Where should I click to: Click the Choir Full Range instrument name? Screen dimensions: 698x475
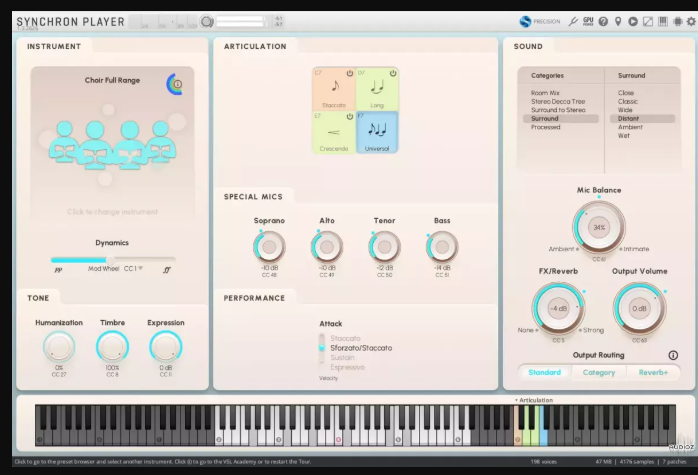click(112, 80)
